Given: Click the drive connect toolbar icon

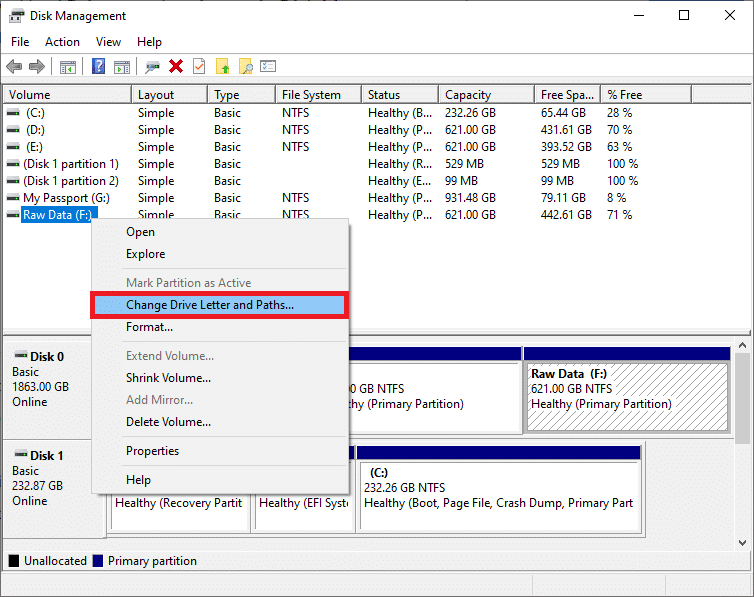Looking at the screenshot, I should click(152, 67).
